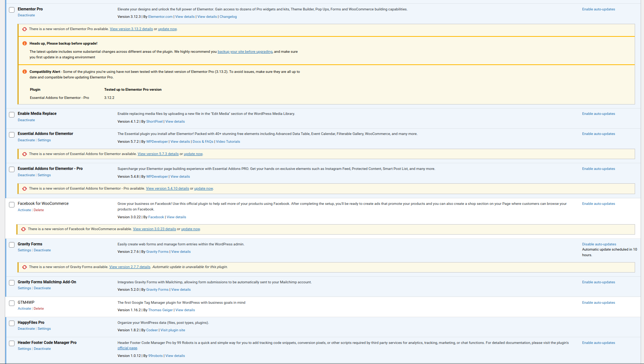644x364 pixels.
Task: Select the Elementor Pro plugin checkbox
Action: 12,10
